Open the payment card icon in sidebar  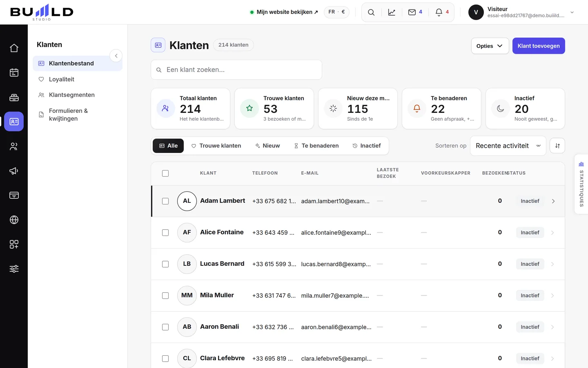pos(14,195)
